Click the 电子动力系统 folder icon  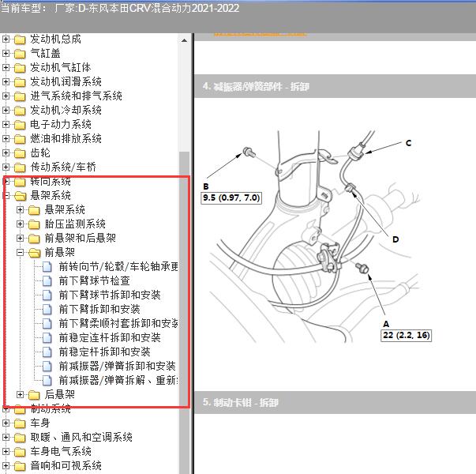coord(20,125)
